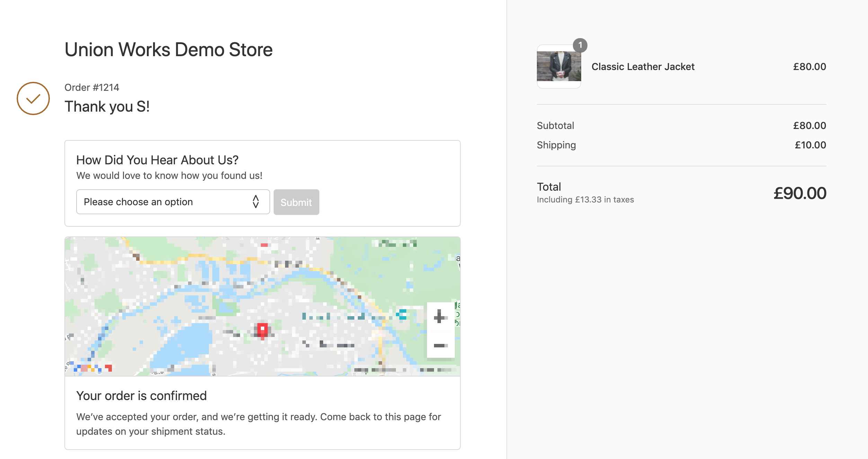Zoom out on the map
Image resolution: width=868 pixels, height=459 pixels.
(440, 345)
